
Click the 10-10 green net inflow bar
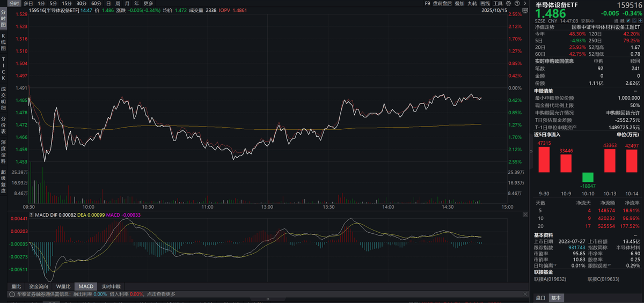[588, 177]
